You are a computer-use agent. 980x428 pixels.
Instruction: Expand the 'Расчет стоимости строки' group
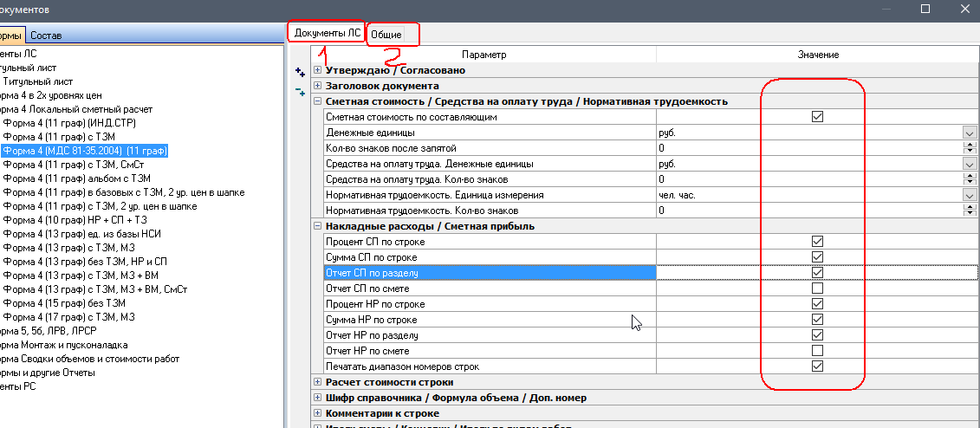pos(317,382)
